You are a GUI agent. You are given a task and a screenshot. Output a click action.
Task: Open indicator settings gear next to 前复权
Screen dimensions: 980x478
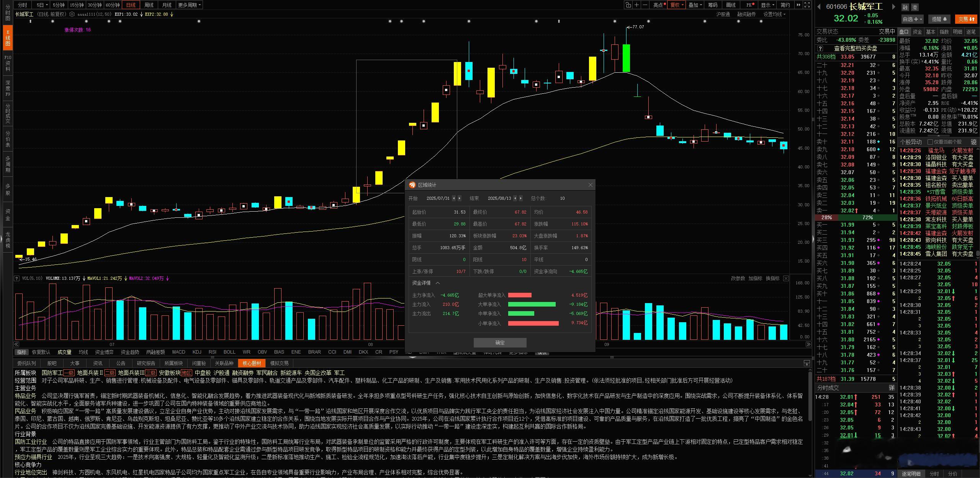(72, 14)
